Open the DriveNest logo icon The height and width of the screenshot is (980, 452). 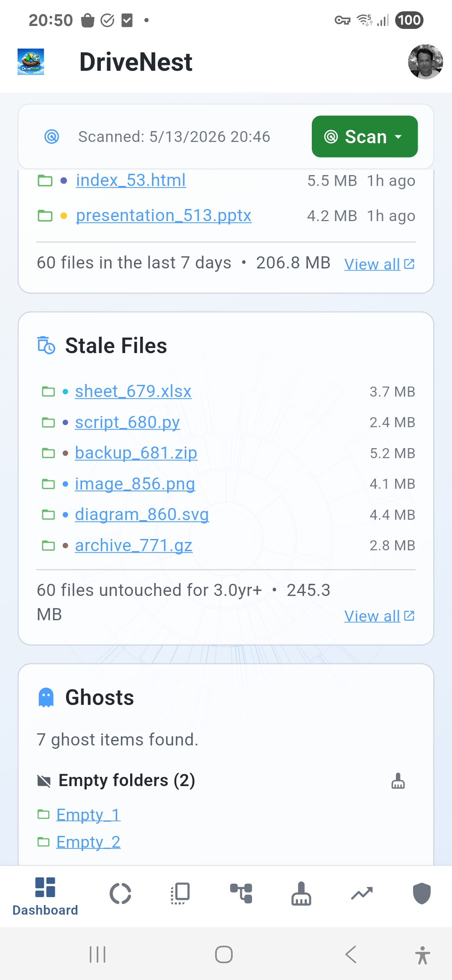tap(31, 62)
